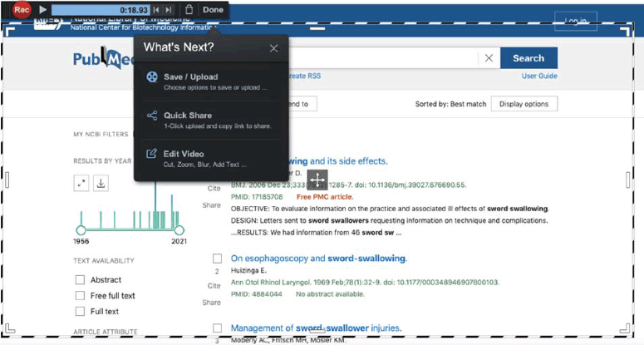Click Cite for first search result
Viewport: 644px width, 345px height.
[x=214, y=189]
